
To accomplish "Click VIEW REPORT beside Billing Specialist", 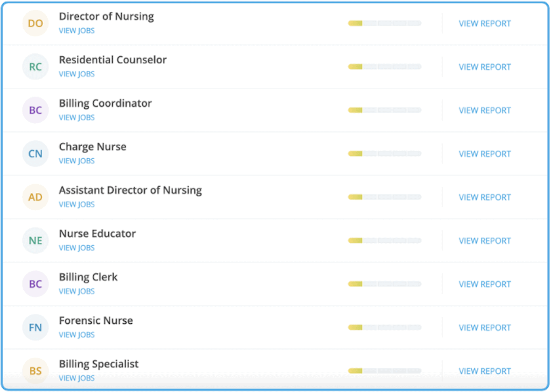I will coord(484,371).
